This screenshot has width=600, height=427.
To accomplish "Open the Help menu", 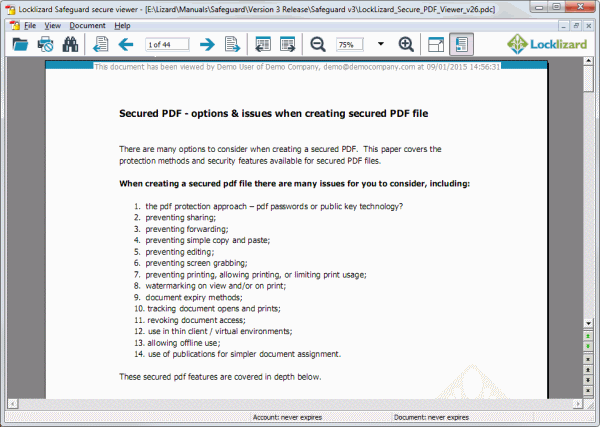I will pyautogui.click(x=122, y=26).
